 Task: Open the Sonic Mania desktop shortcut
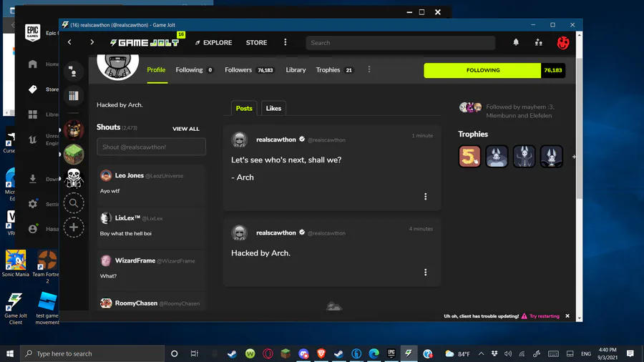[16, 263]
